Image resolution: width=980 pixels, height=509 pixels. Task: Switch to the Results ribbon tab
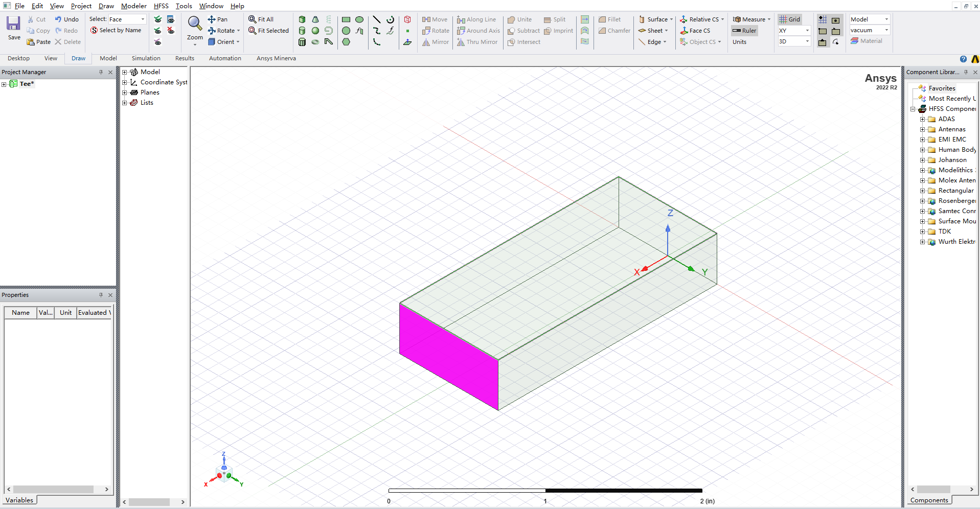pos(185,58)
